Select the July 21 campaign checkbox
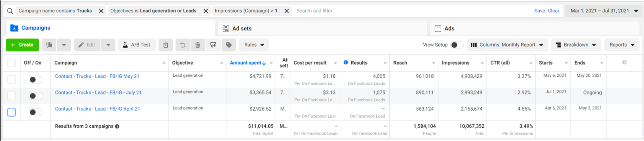The height and width of the screenshot is (141, 644). pos(12,96)
